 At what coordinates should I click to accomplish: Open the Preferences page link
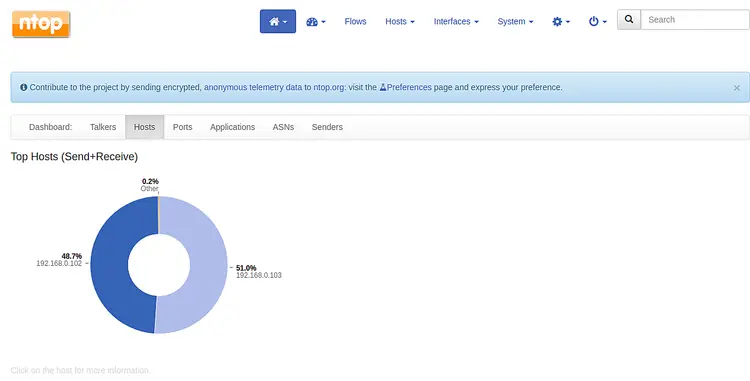click(406, 87)
